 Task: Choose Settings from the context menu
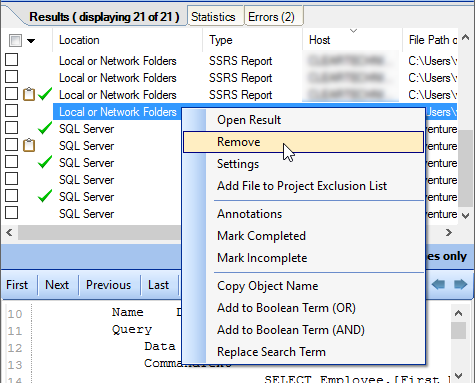click(x=303, y=164)
